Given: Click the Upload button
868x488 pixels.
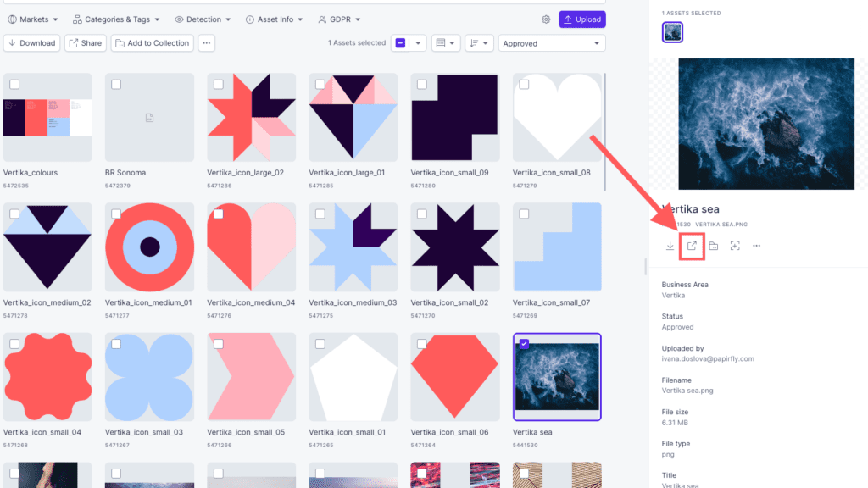Looking at the screenshot, I should point(581,19).
